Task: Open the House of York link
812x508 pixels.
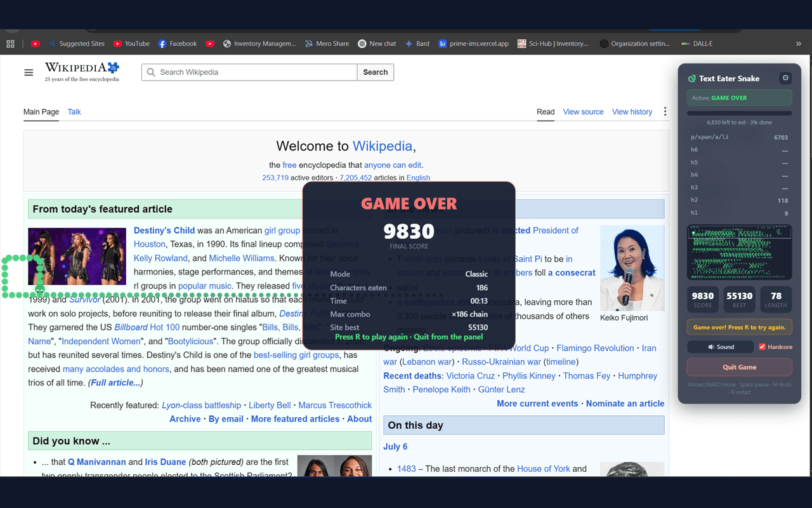Action: click(x=544, y=469)
